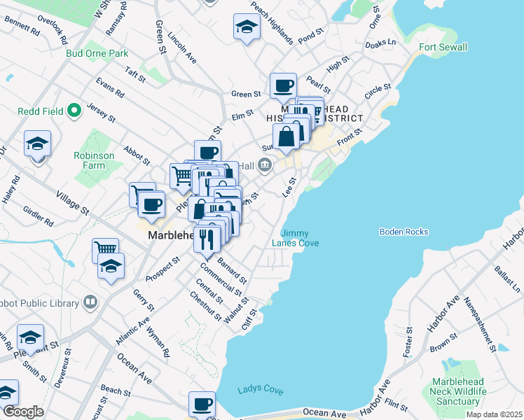Screen dimensions: 524x420
Task: Open the graduation cap marker on Pleasant St
Action: [30, 338]
